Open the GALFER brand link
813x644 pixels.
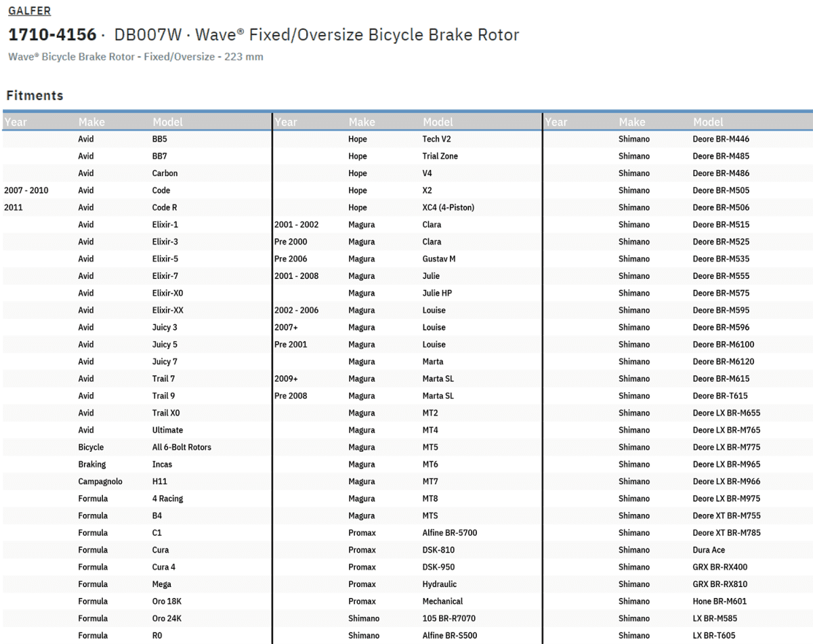click(29, 11)
